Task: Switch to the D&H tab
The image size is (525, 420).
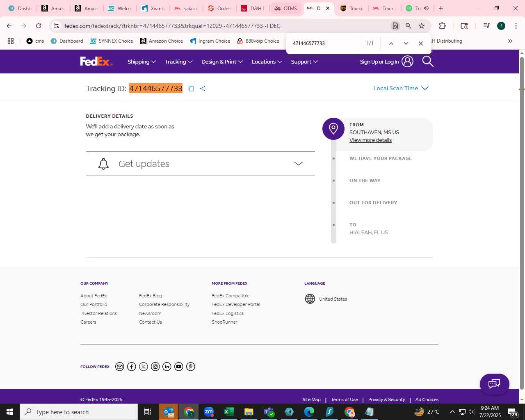Action: click(x=253, y=8)
